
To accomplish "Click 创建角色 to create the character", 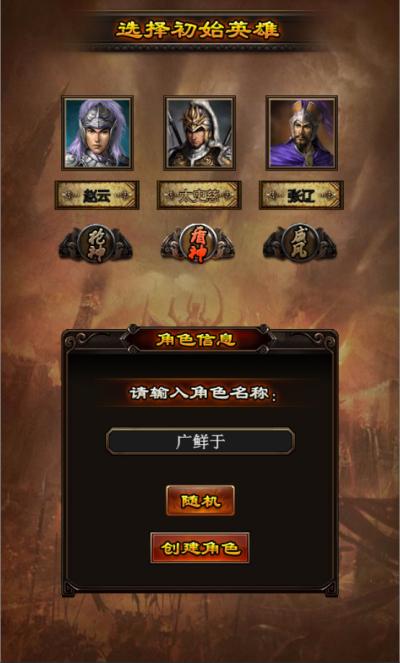I will pyautogui.click(x=200, y=548).
